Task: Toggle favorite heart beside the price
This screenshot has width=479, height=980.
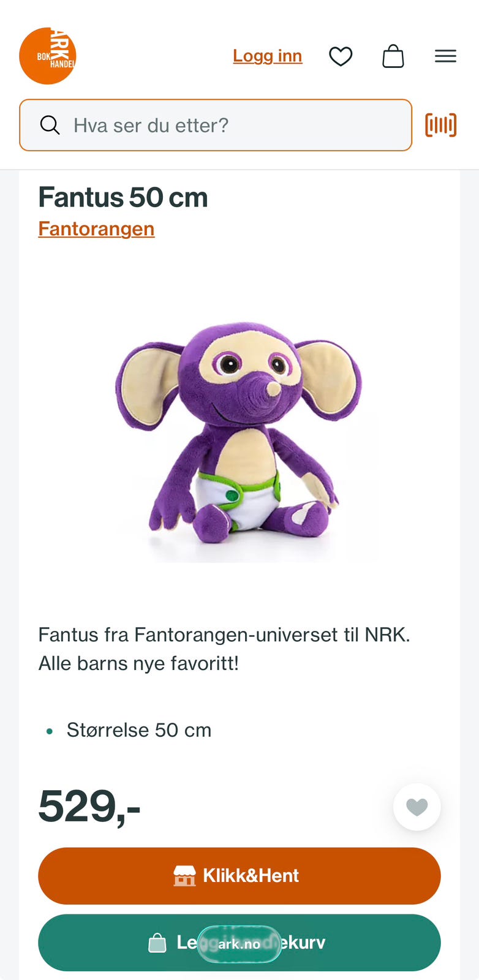Action: tap(417, 807)
